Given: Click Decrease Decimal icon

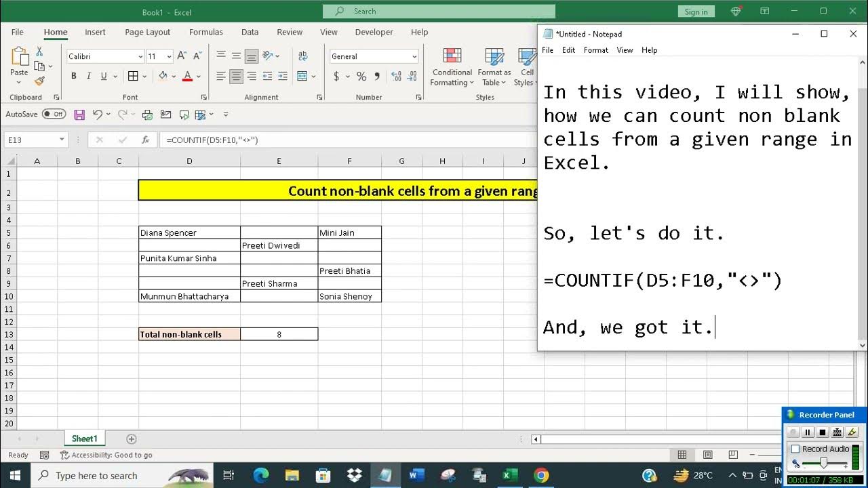Looking at the screenshot, I should click(410, 77).
